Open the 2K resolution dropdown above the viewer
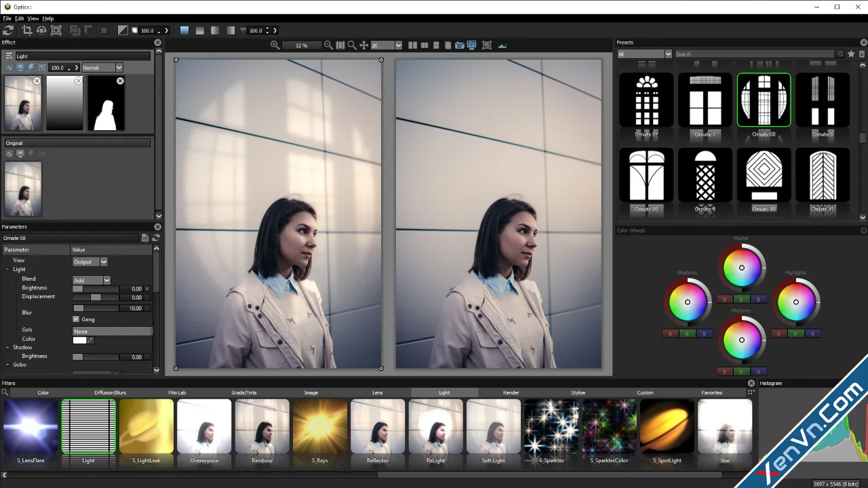This screenshot has height=488, width=868. point(386,45)
